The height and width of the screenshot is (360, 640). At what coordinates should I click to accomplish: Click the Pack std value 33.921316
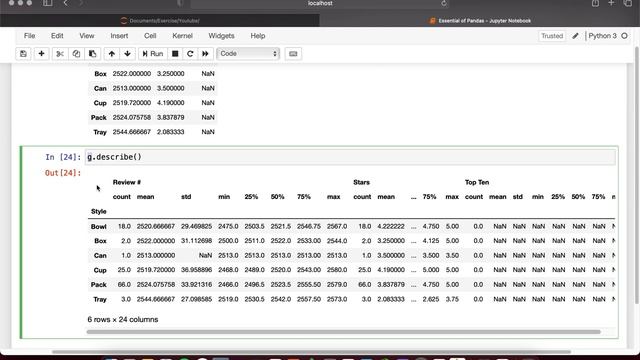196,284
